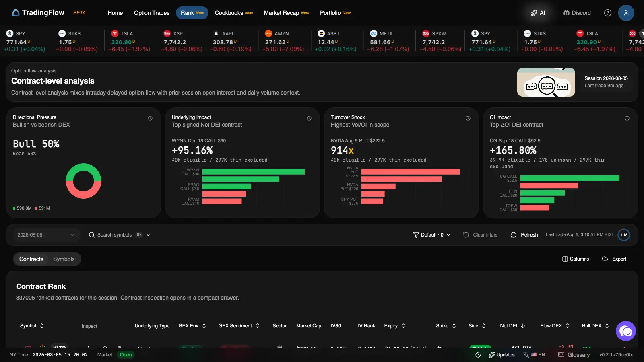
Task: Open the help question mark icon
Action: 608,13
